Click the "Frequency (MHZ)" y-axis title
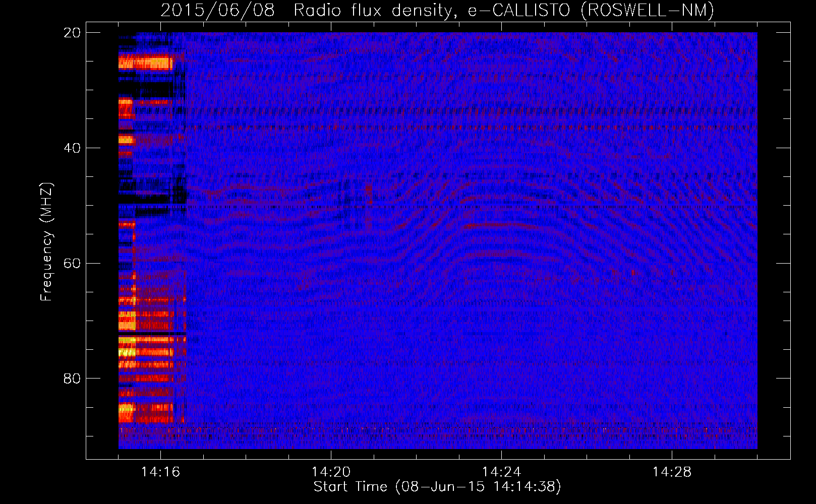The image size is (816, 504). [46, 242]
